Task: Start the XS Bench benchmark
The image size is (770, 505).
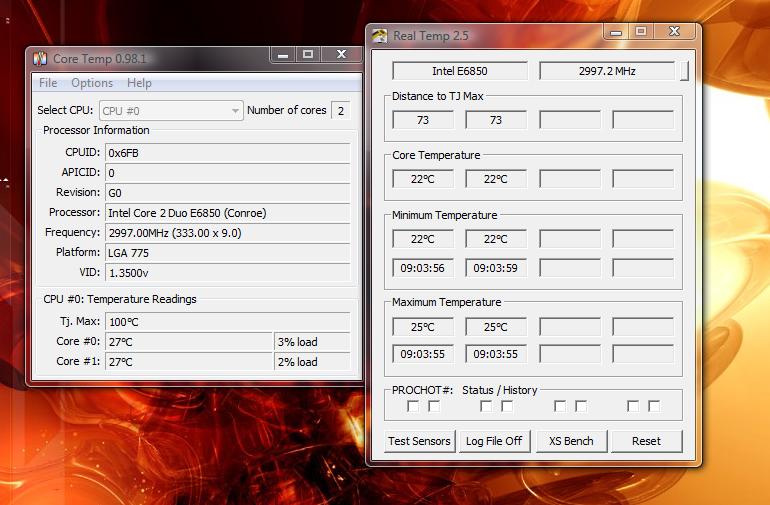Action: [570, 441]
